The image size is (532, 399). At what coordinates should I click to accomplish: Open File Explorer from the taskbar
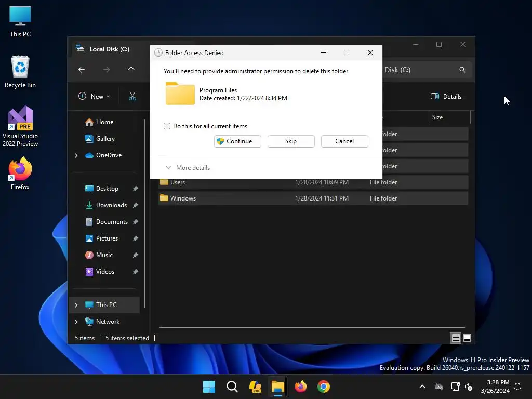277,387
